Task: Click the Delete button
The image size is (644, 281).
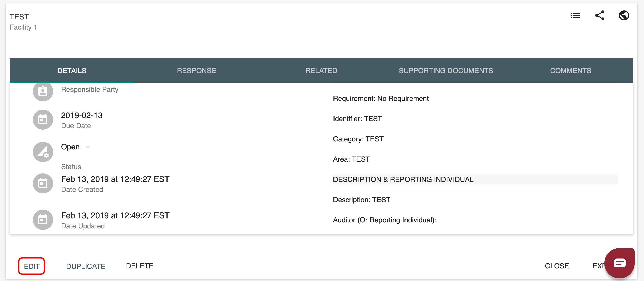Action: click(139, 266)
